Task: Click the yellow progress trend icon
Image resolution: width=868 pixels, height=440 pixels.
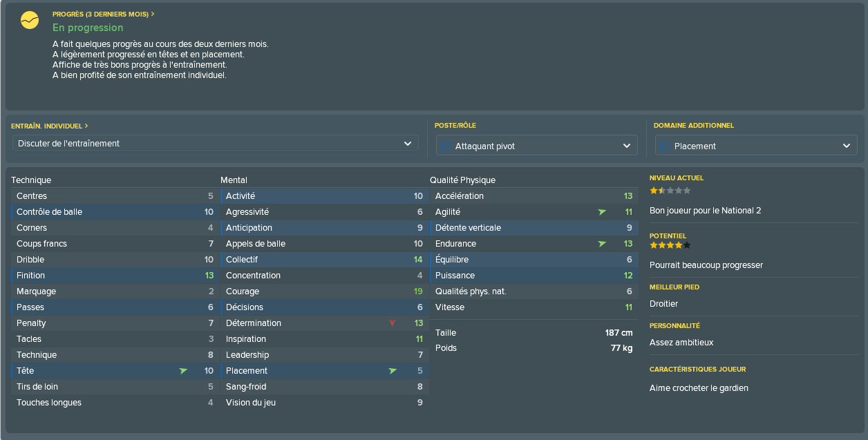Action: [x=30, y=21]
